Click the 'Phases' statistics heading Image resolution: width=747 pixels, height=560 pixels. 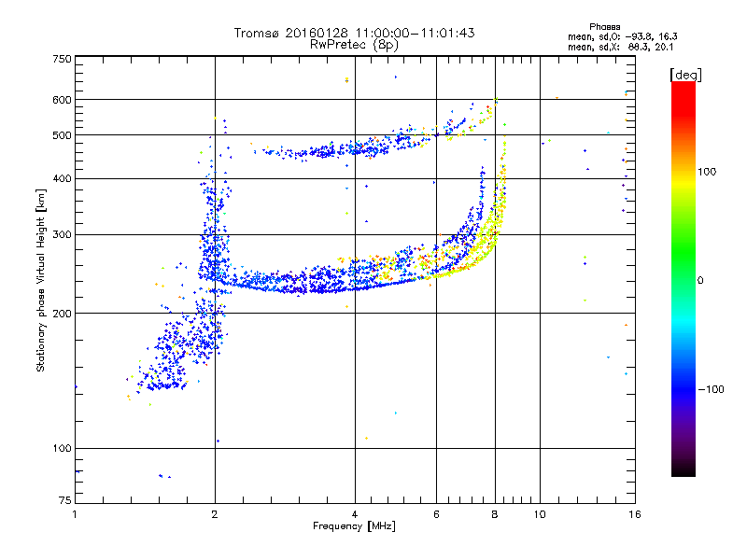604,27
